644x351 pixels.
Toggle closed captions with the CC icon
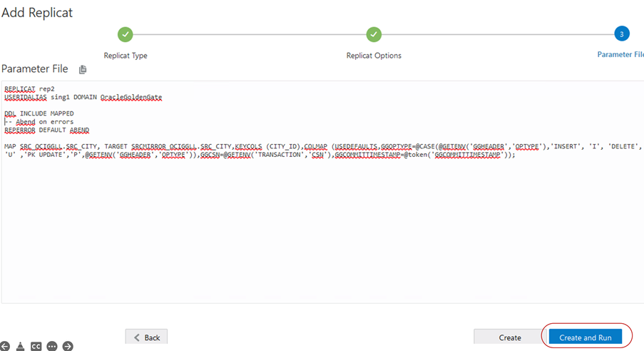[x=36, y=346]
